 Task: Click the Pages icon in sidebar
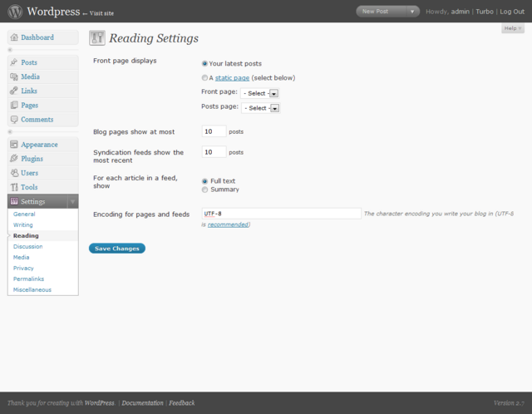point(14,105)
